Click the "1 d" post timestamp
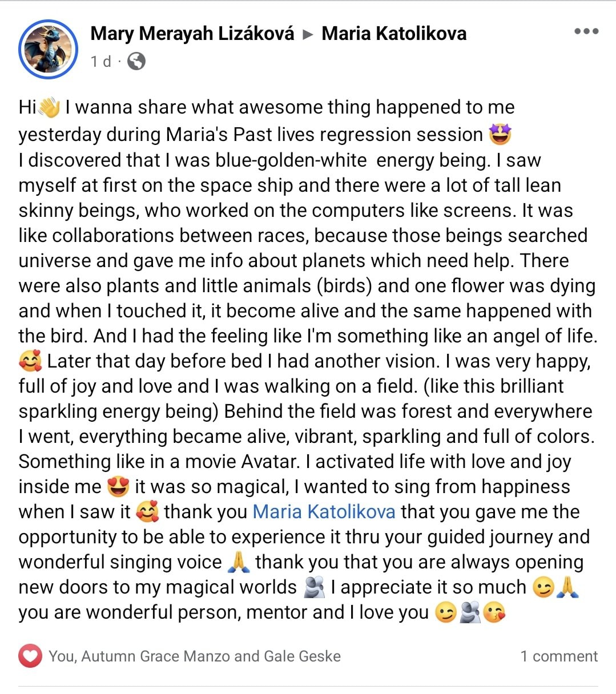The width and height of the screenshot is (616, 694). (x=100, y=61)
